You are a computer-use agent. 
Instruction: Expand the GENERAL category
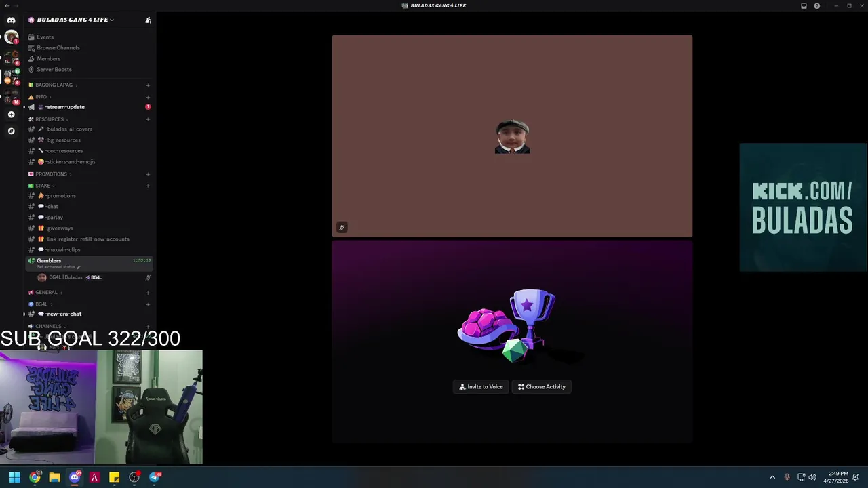click(x=45, y=293)
